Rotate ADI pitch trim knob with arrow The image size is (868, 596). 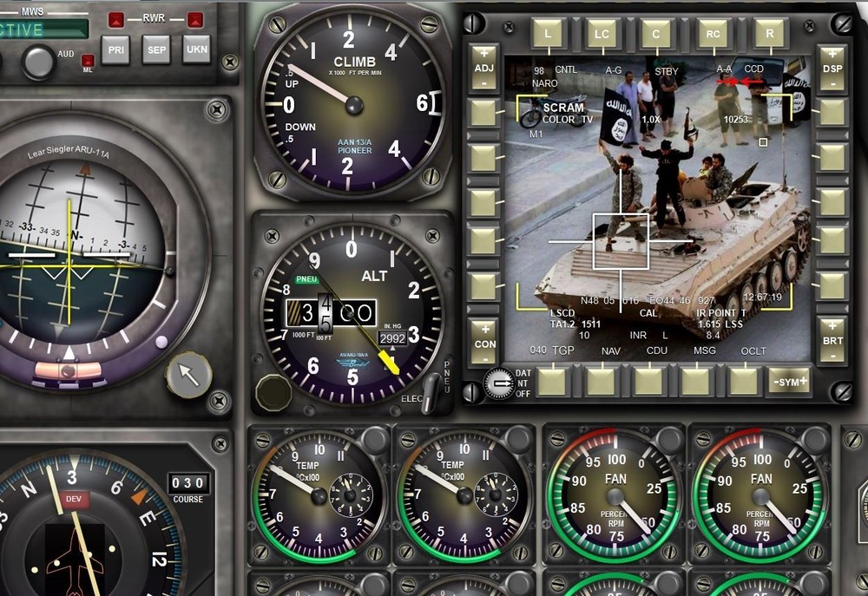[x=189, y=375]
